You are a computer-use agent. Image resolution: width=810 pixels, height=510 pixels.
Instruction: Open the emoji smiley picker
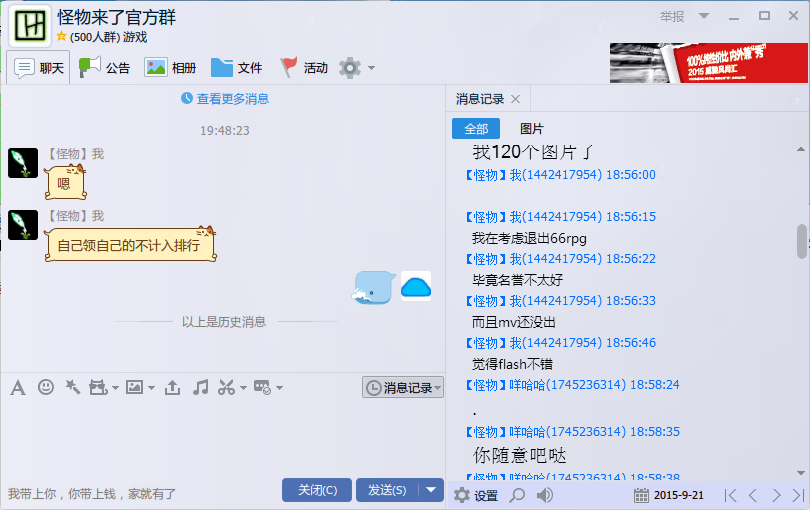point(46,387)
